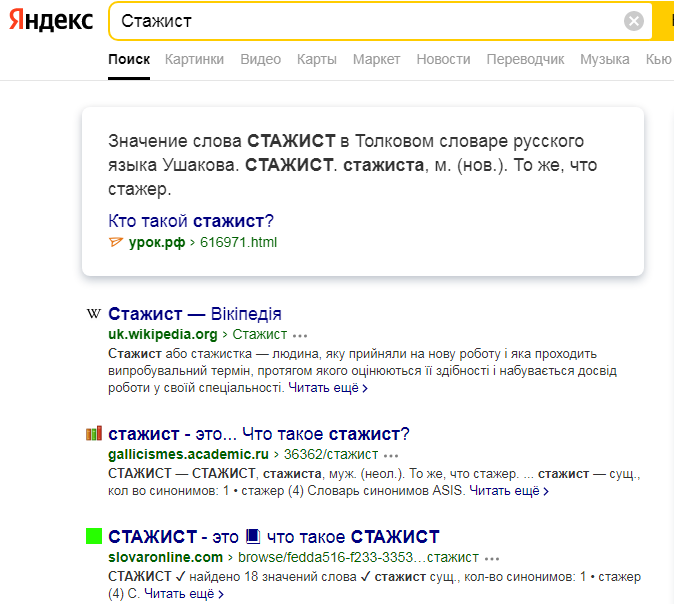Switch to the Музыка tab
The width and height of the screenshot is (674, 604).
coord(605,59)
